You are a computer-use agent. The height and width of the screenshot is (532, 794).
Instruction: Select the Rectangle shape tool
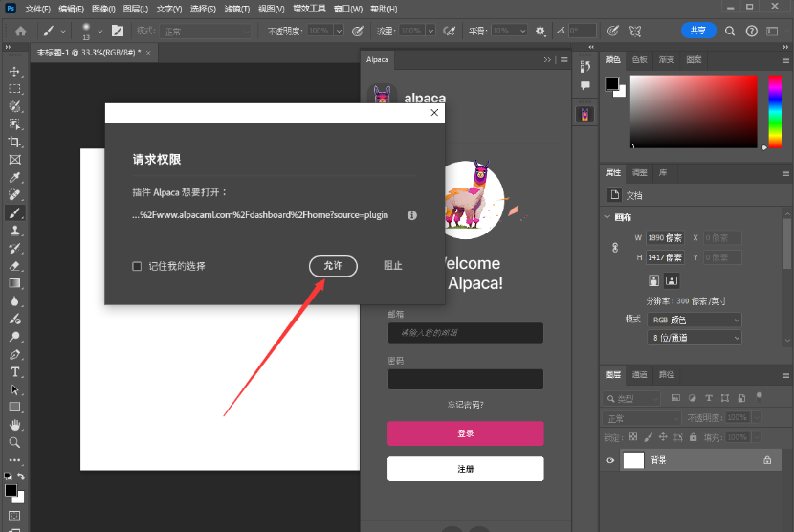click(14, 407)
